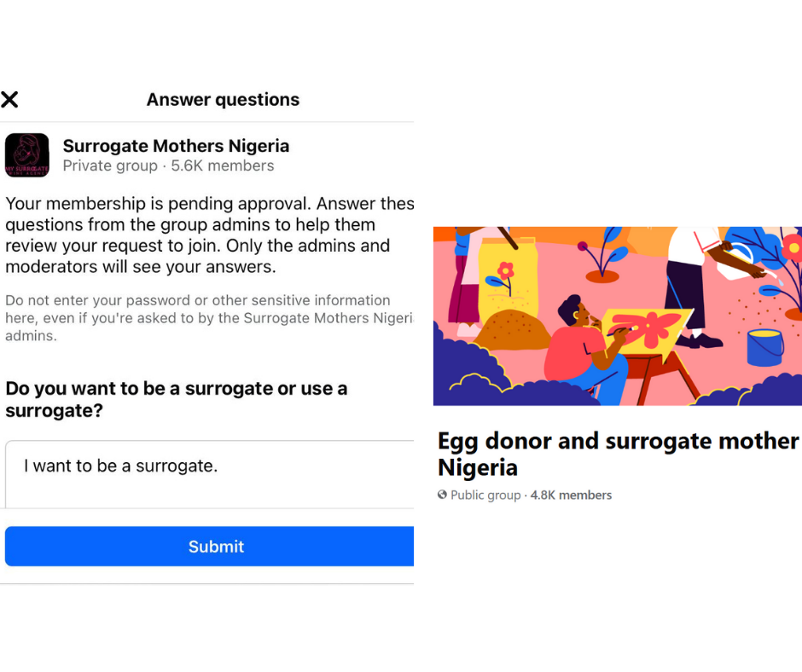The image size is (802, 672).
Task: Open the Egg donor and surrogate mother Nigeria title
Action: pyautogui.click(x=617, y=454)
